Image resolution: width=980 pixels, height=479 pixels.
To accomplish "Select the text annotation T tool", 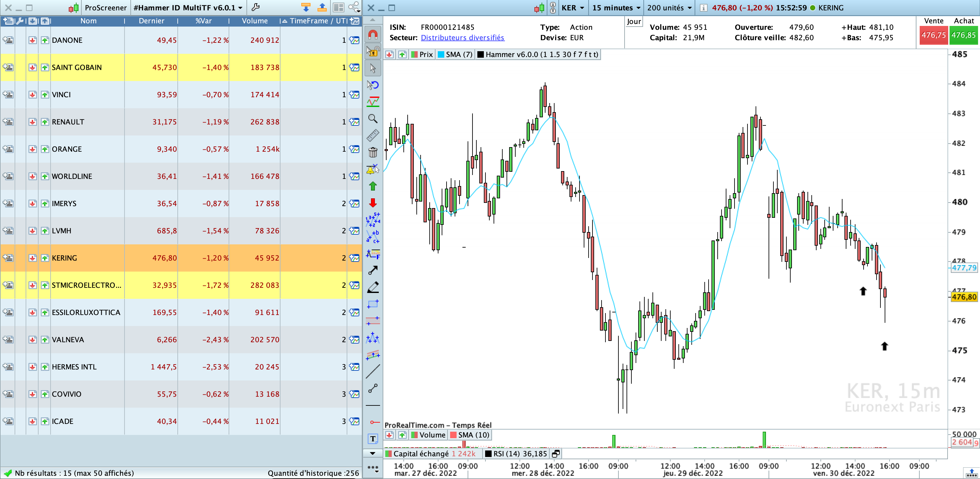I will (373, 439).
